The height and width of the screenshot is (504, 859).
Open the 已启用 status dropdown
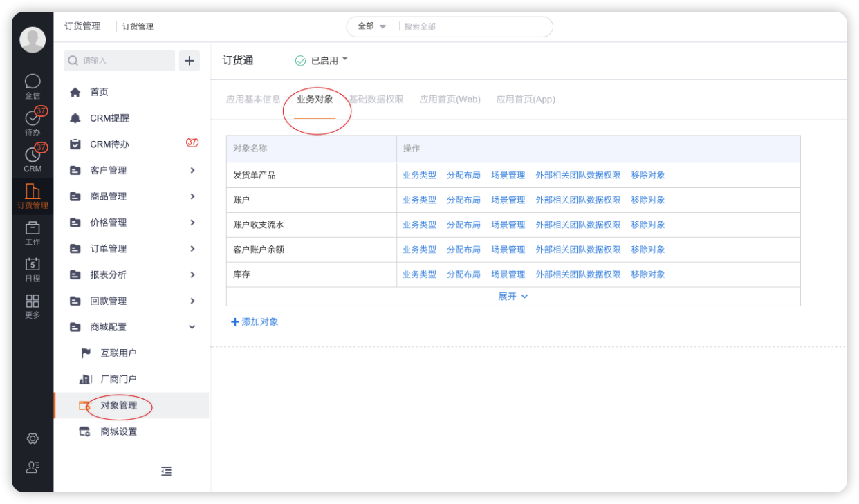coord(329,61)
